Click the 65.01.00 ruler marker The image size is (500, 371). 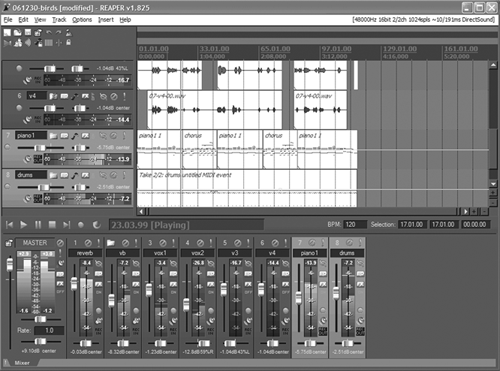[275, 49]
